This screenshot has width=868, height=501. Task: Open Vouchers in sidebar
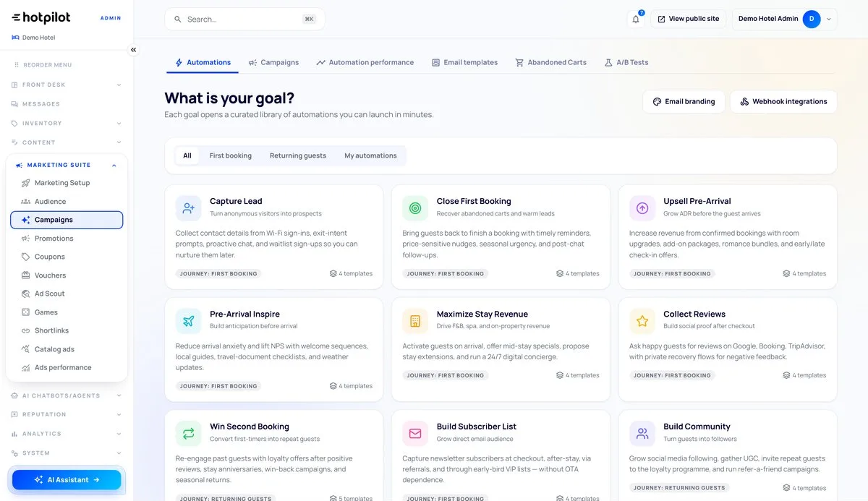pyautogui.click(x=67, y=275)
